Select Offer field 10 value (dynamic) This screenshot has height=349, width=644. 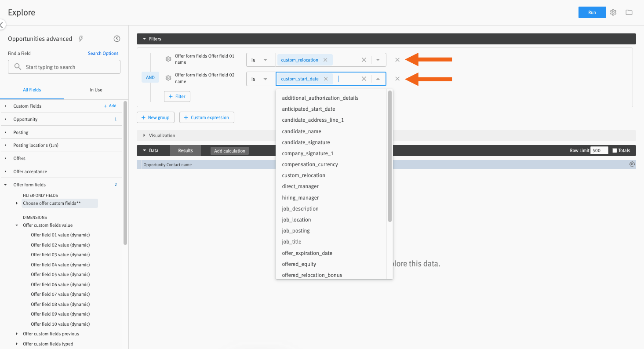coord(60,324)
